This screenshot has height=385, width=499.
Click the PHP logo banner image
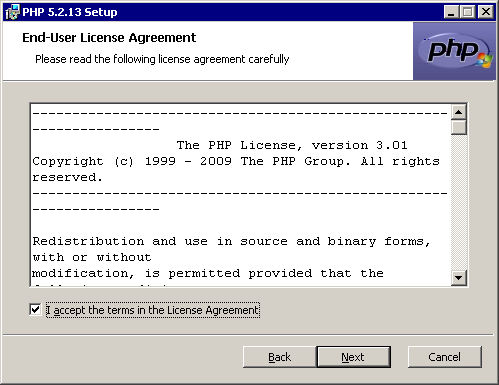(454, 51)
